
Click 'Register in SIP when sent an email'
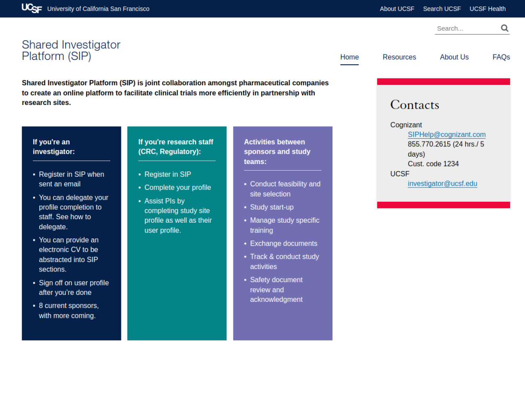tap(71, 179)
